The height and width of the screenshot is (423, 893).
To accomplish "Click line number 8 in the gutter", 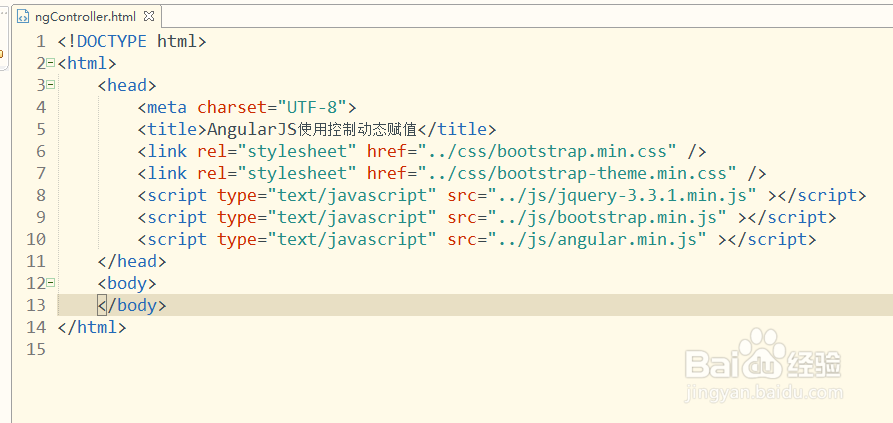I will (41, 195).
